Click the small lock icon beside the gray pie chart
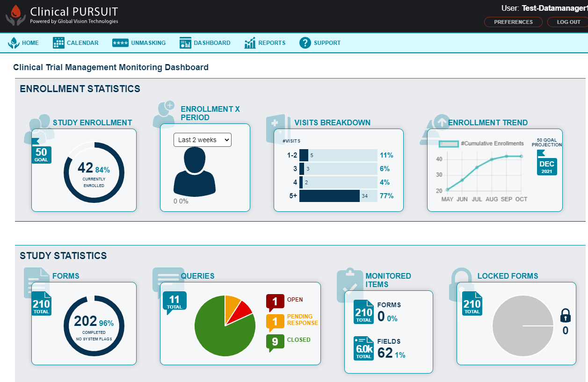 tap(565, 316)
